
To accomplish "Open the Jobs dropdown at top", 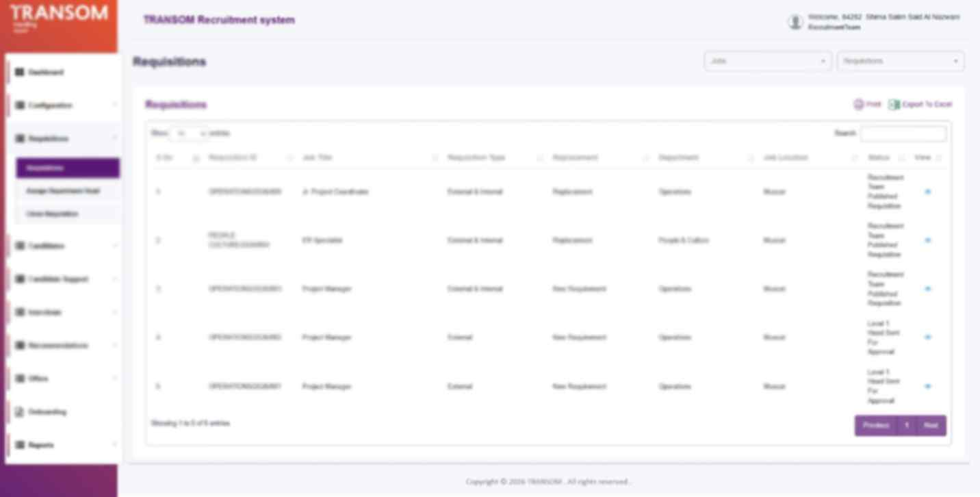I will (768, 61).
